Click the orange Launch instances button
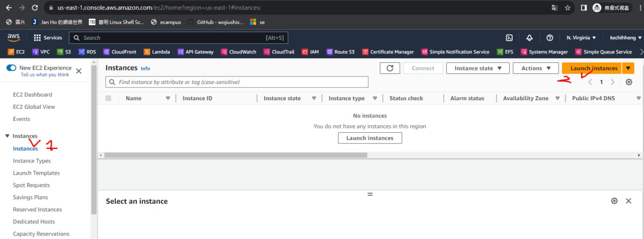Screen dimensions: 644x239 pyautogui.click(x=592, y=68)
